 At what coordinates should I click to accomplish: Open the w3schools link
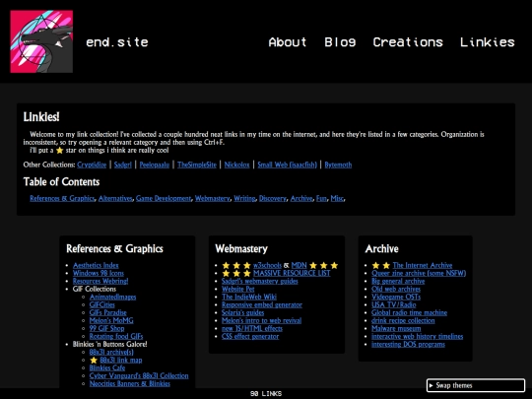coord(267,265)
